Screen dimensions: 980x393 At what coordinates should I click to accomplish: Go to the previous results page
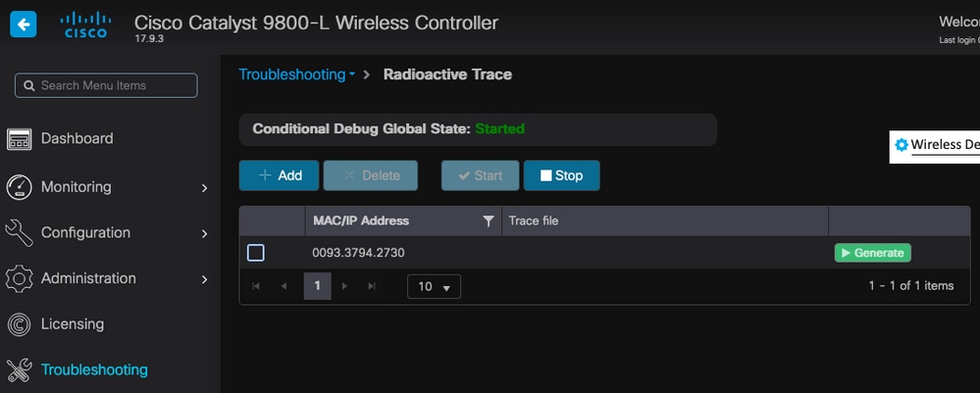(x=284, y=286)
